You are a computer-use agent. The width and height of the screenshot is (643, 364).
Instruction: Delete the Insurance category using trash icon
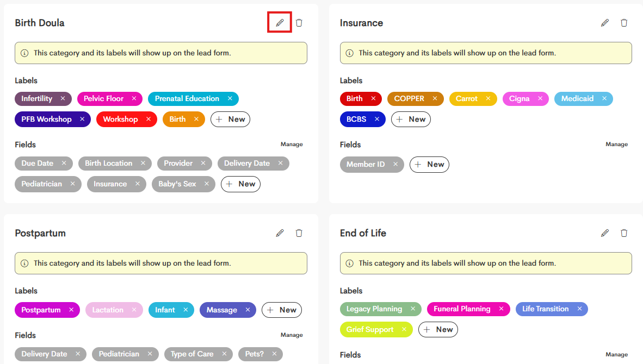pyautogui.click(x=624, y=22)
